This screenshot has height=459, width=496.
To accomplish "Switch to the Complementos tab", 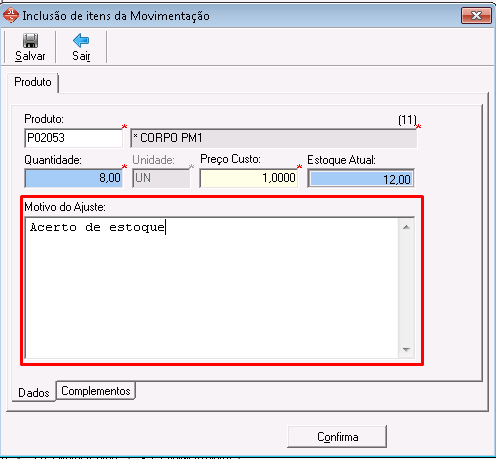I will tap(96, 391).
